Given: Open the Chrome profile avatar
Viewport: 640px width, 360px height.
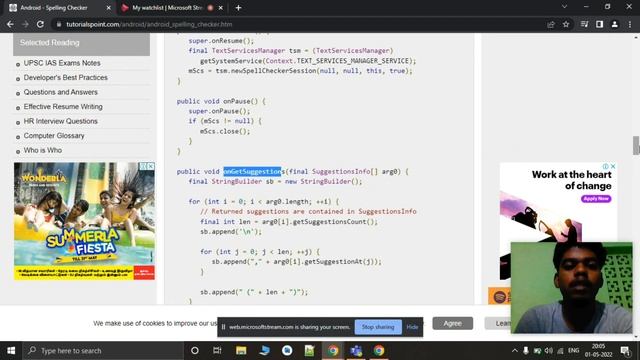Looking at the screenshot, I should (x=614, y=24).
